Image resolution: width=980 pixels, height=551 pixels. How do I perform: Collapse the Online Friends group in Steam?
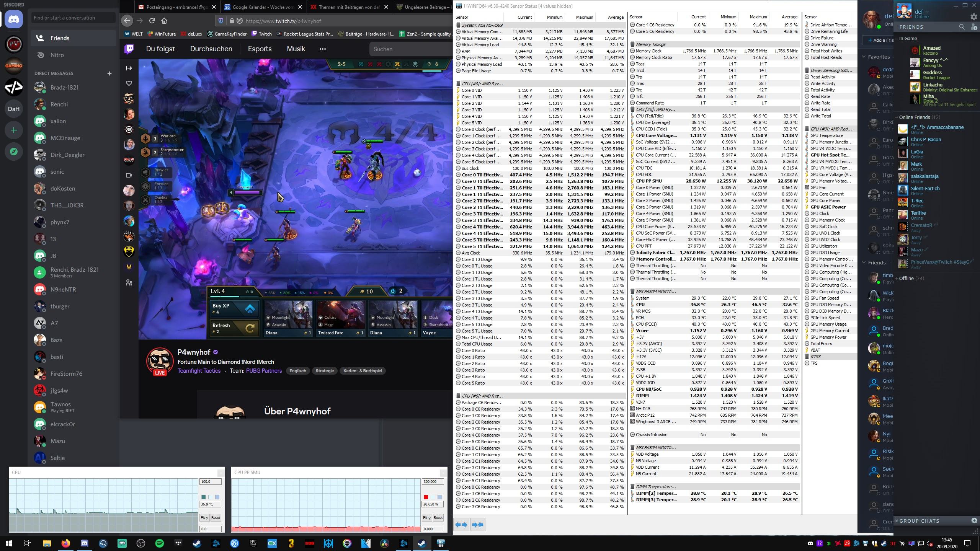click(896, 117)
